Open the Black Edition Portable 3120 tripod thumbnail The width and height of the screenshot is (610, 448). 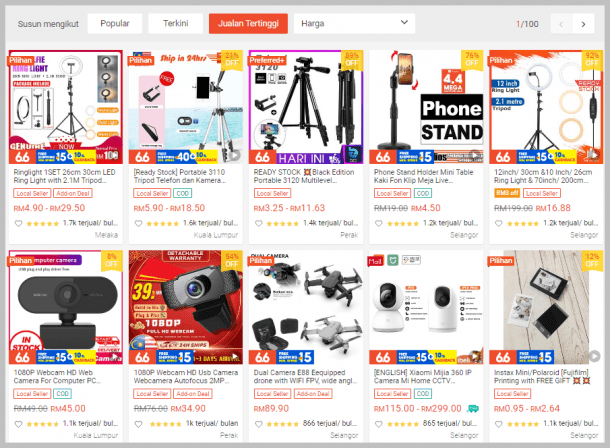tap(306, 107)
